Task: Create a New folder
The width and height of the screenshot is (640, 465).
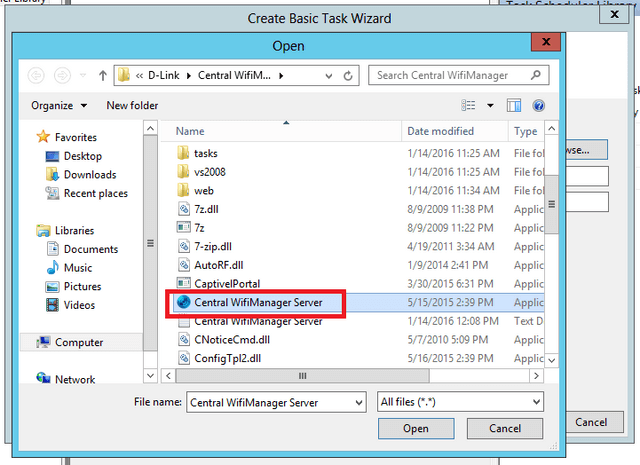Action: [132, 105]
